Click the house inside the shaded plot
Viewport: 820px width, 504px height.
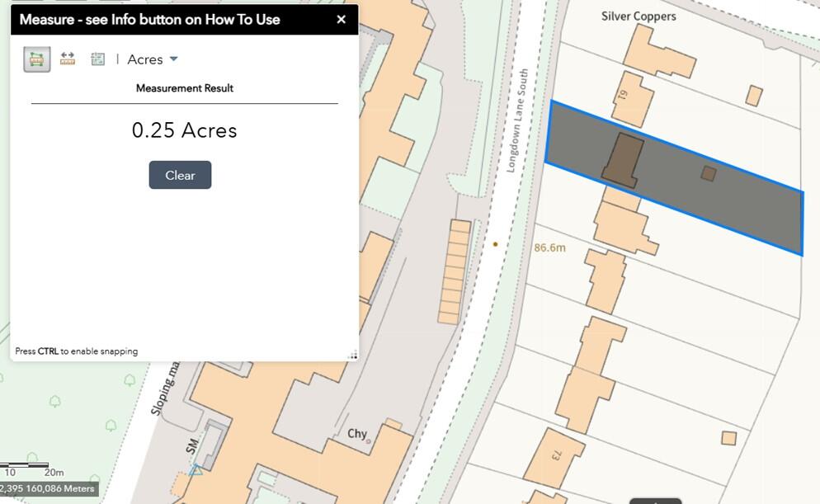[623, 158]
